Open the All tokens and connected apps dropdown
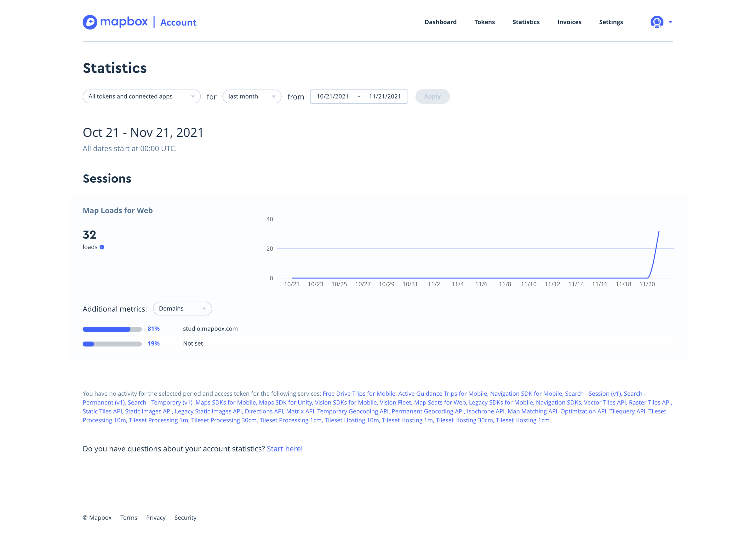The image size is (756, 534). click(141, 96)
